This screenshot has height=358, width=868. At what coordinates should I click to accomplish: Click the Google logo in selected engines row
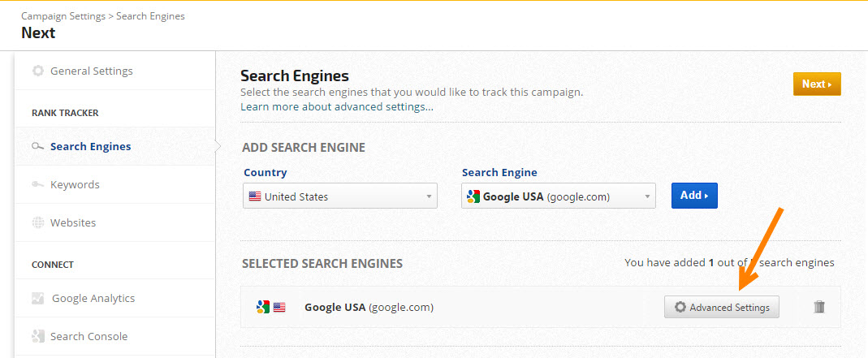pyautogui.click(x=263, y=308)
